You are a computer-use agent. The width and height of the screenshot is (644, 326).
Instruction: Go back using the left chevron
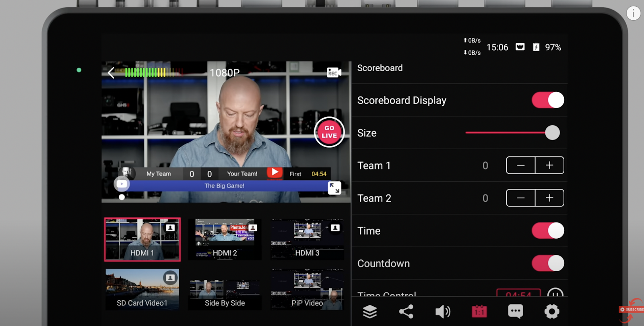tap(111, 73)
